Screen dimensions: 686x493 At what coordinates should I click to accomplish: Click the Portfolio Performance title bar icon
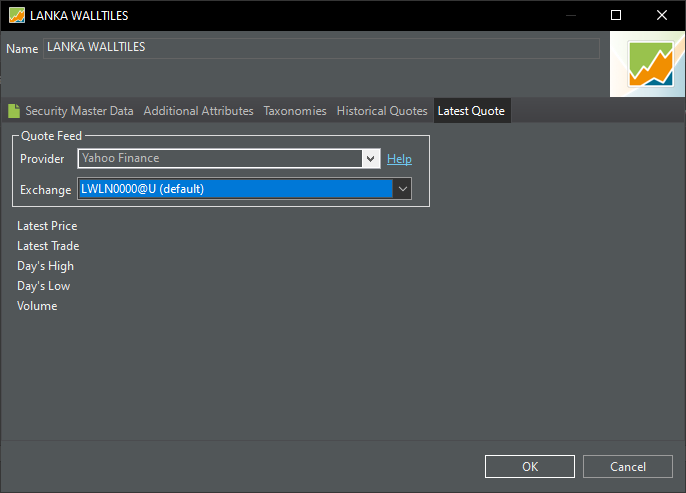coord(17,15)
